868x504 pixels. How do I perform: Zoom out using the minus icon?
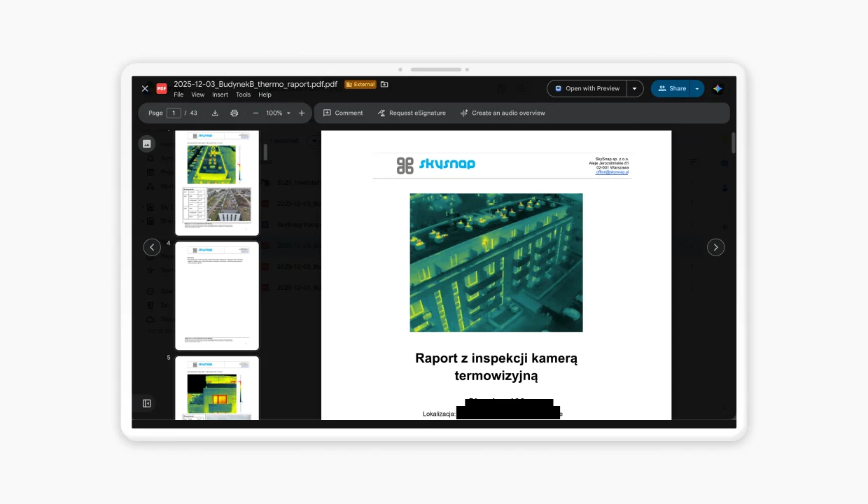(255, 113)
